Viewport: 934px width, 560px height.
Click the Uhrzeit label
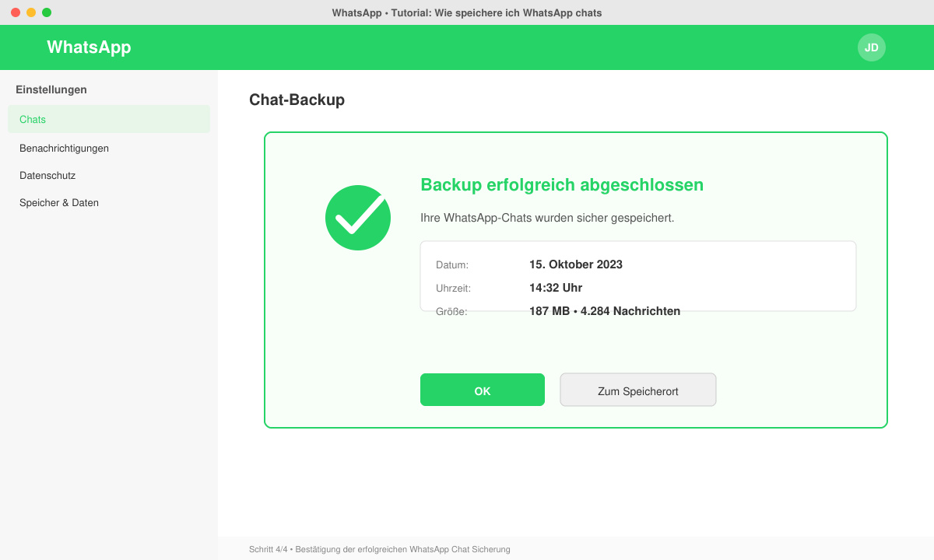pyautogui.click(x=453, y=289)
